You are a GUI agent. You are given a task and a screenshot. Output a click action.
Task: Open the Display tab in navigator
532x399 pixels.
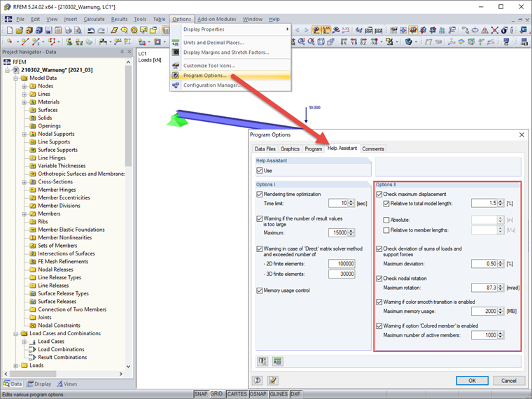point(39,384)
